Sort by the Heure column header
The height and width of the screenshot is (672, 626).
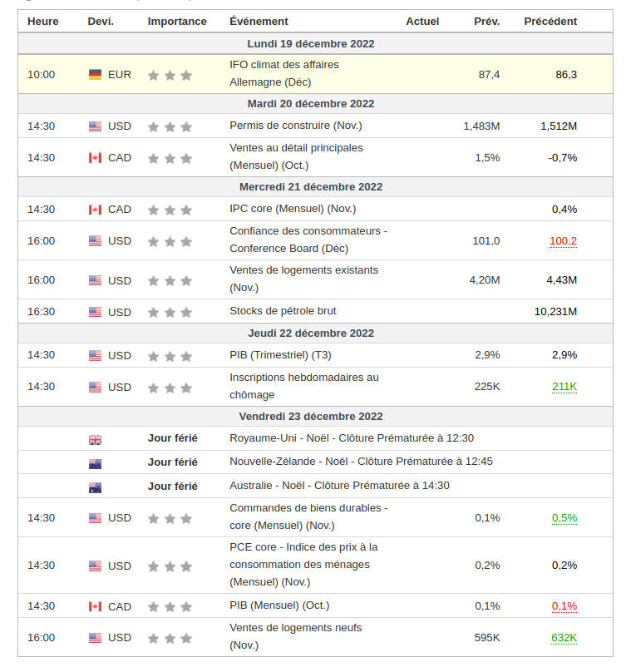point(43,22)
